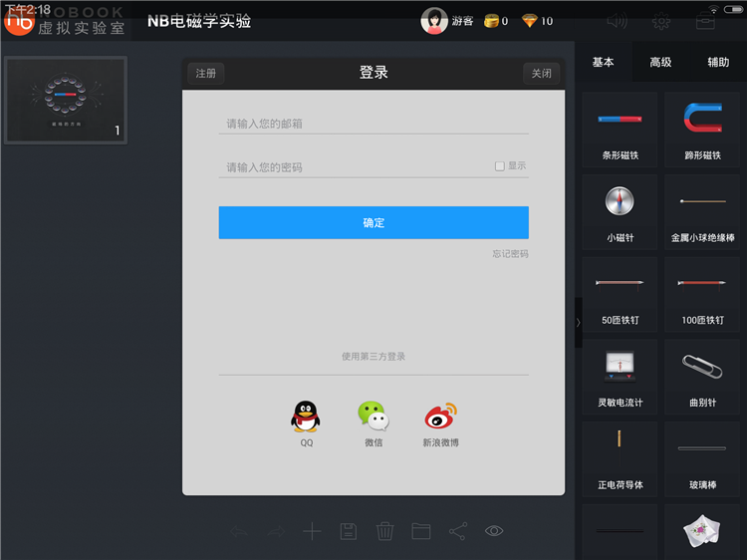Collapse the component panel side arrow

[579, 322]
